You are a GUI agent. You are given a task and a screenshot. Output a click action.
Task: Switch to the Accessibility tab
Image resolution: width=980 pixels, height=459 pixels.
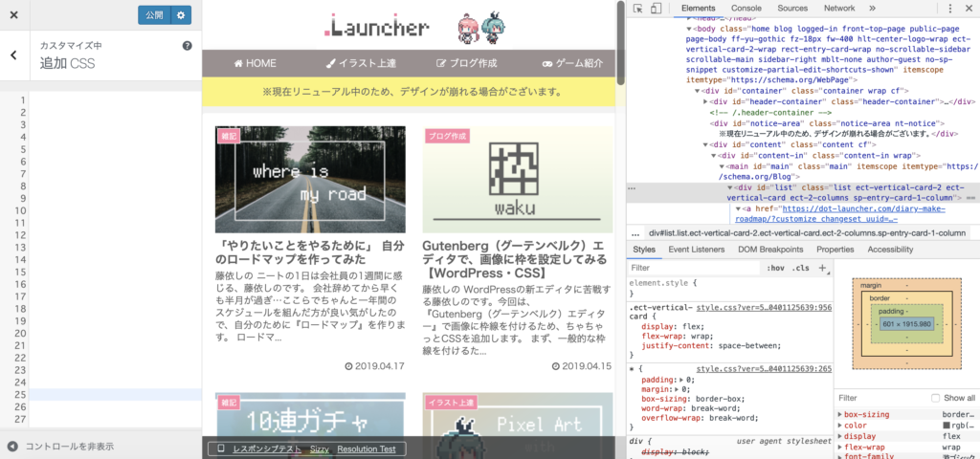pyautogui.click(x=890, y=250)
